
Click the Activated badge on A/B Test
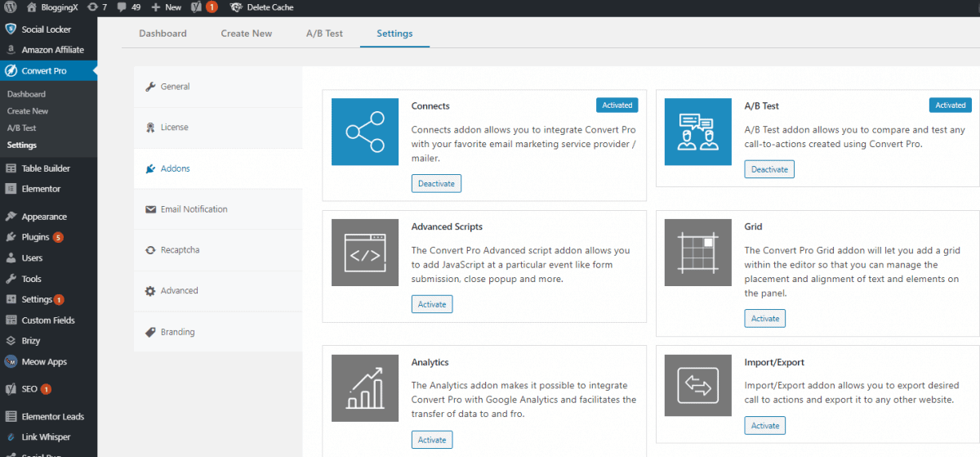pos(951,105)
